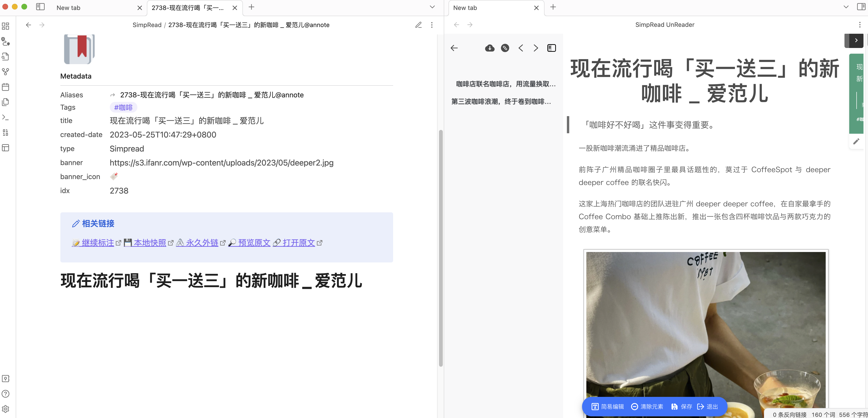The image size is (868, 418).
Task: Click the cloud download icon in UnReader toolbar
Action: 490,48
